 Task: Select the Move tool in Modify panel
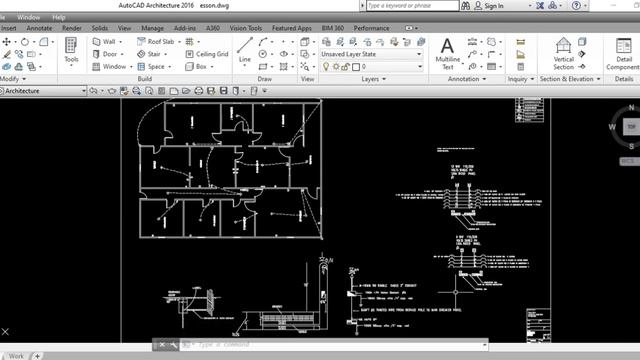tap(7, 42)
